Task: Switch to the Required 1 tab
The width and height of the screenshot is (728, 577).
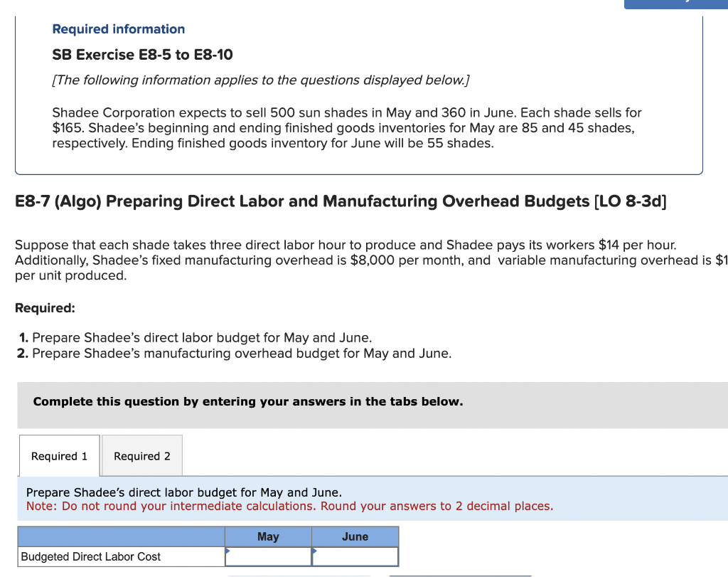Action: click(60, 456)
